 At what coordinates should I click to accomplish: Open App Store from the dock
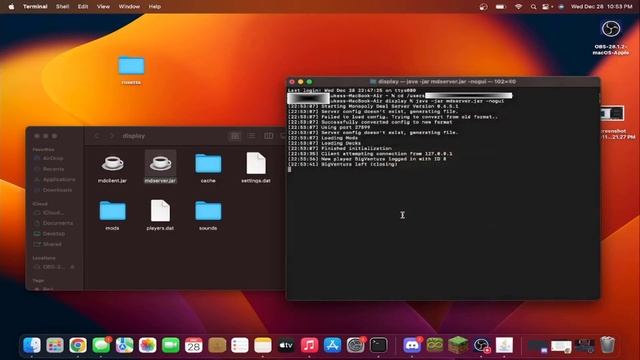332,345
